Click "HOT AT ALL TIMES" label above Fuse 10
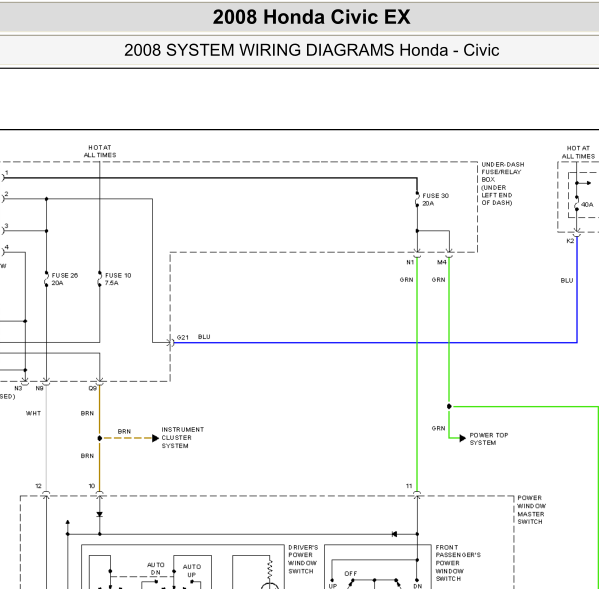Viewport: 599px width, 589px height. (x=100, y=151)
